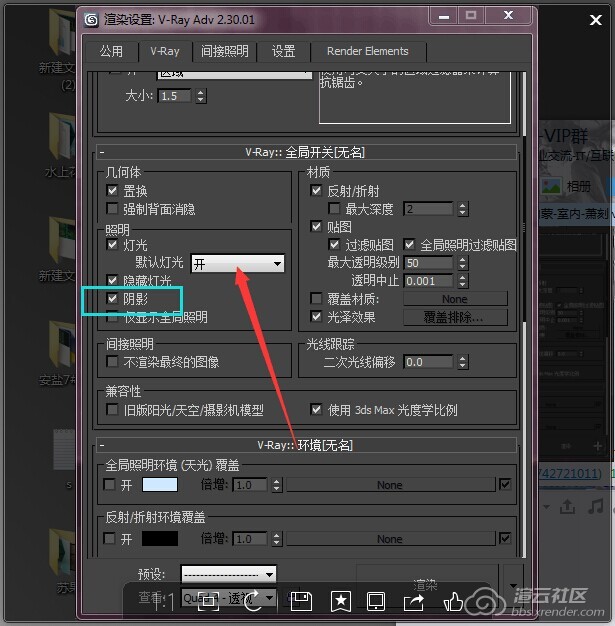Click the None map button for 反射/折射环境

tap(390, 539)
